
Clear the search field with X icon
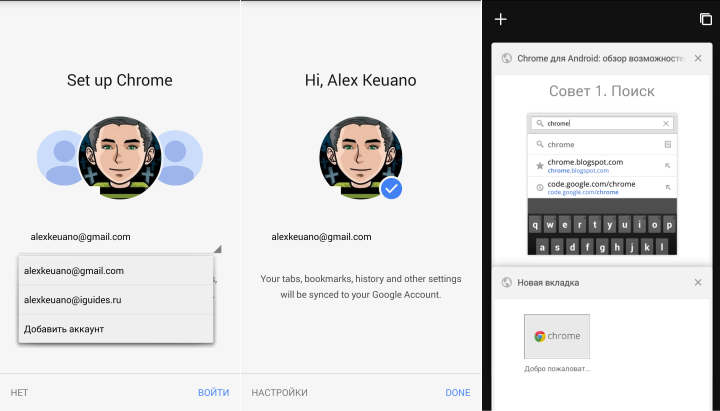(x=666, y=123)
